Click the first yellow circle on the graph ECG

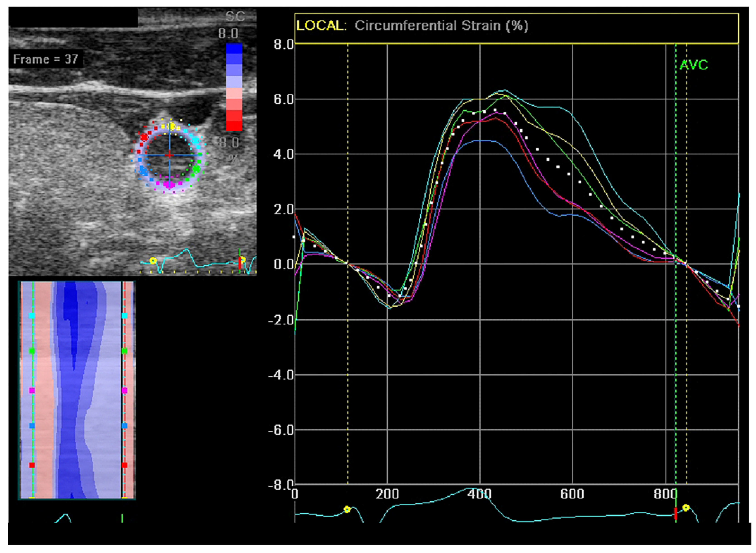coord(347,509)
